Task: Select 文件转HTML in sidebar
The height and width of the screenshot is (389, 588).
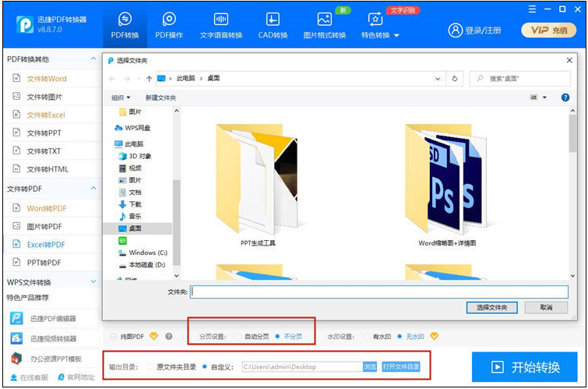Action: point(48,169)
